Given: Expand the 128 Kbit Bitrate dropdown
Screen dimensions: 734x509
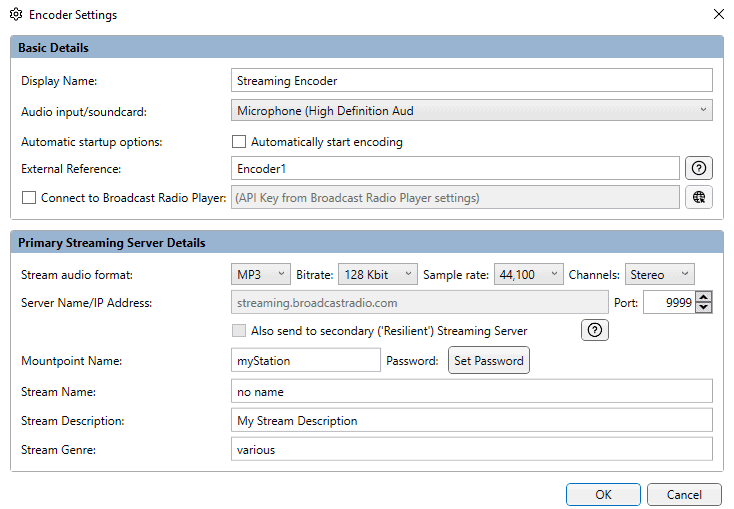Looking at the screenshot, I should 378,274.
